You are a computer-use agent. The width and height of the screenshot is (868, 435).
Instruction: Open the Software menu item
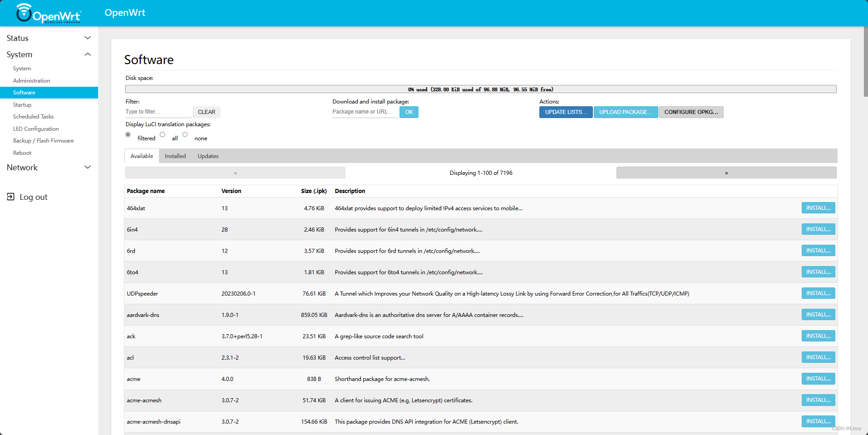click(49, 93)
